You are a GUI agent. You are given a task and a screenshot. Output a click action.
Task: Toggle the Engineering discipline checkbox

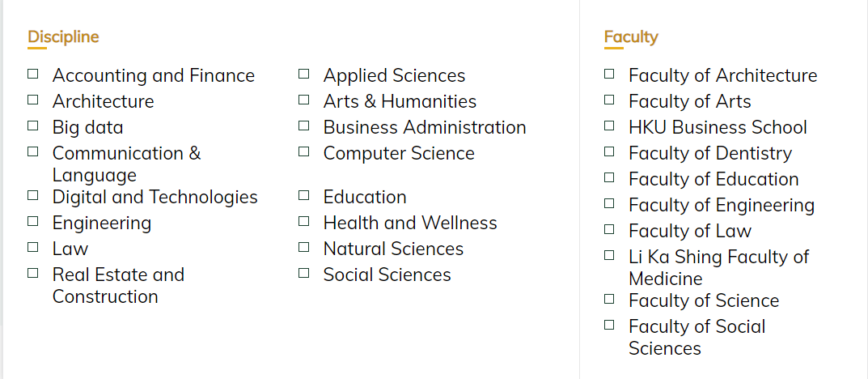pos(33,221)
